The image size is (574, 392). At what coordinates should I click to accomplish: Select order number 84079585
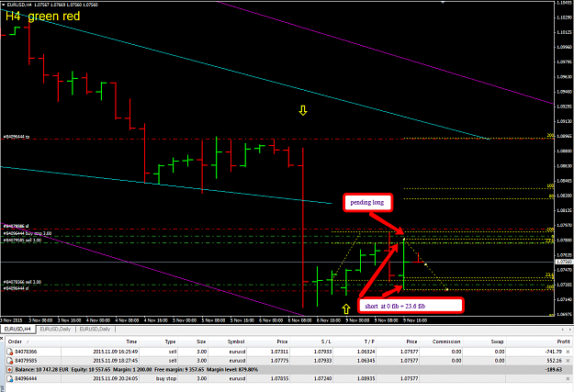click(26, 361)
